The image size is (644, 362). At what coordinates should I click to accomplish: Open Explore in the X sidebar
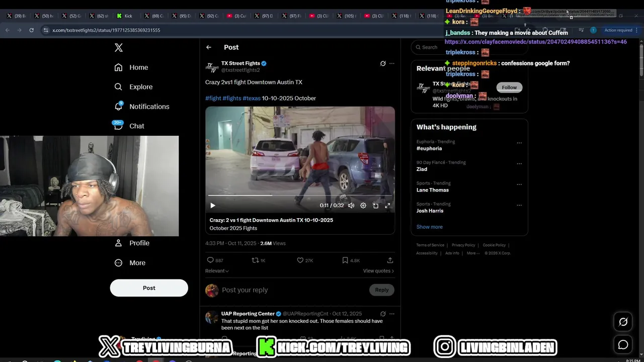point(133,87)
